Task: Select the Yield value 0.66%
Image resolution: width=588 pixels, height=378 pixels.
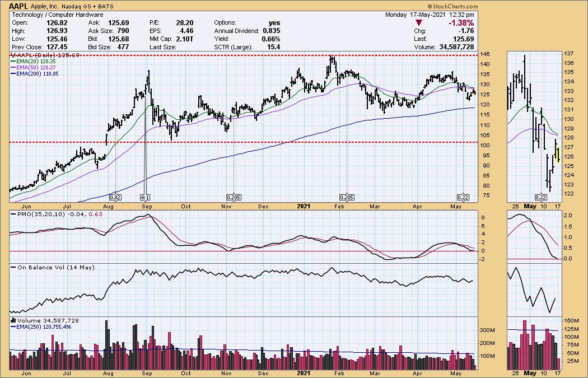Action: (270, 39)
